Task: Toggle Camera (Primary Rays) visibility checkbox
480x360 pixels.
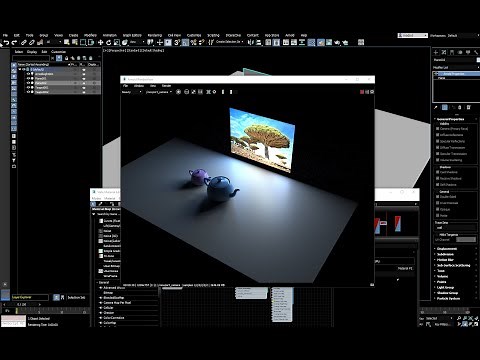Action: point(438,129)
